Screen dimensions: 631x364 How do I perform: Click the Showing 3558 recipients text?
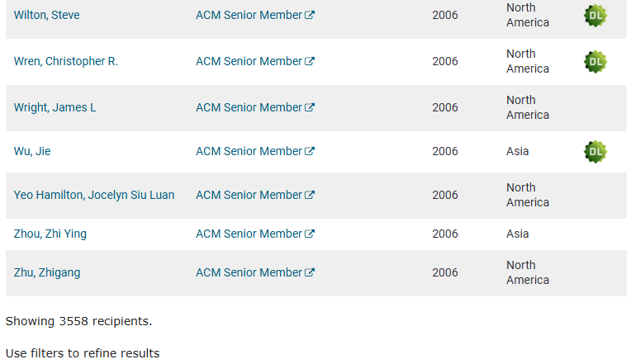coord(78,320)
